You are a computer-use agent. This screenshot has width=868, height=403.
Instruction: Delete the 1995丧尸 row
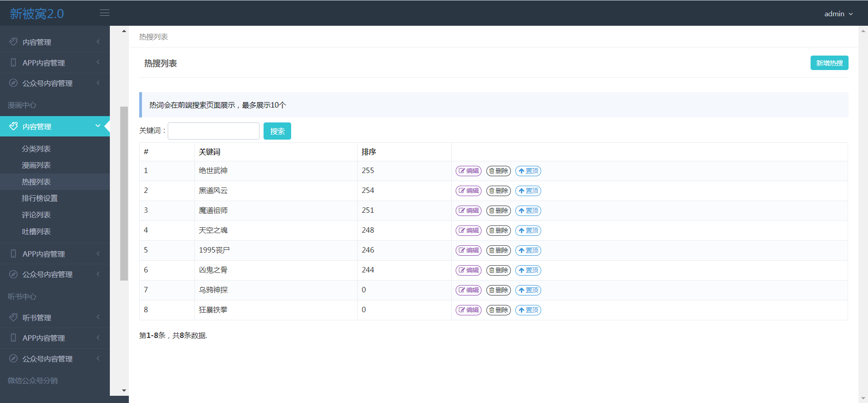(x=498, y=250)
